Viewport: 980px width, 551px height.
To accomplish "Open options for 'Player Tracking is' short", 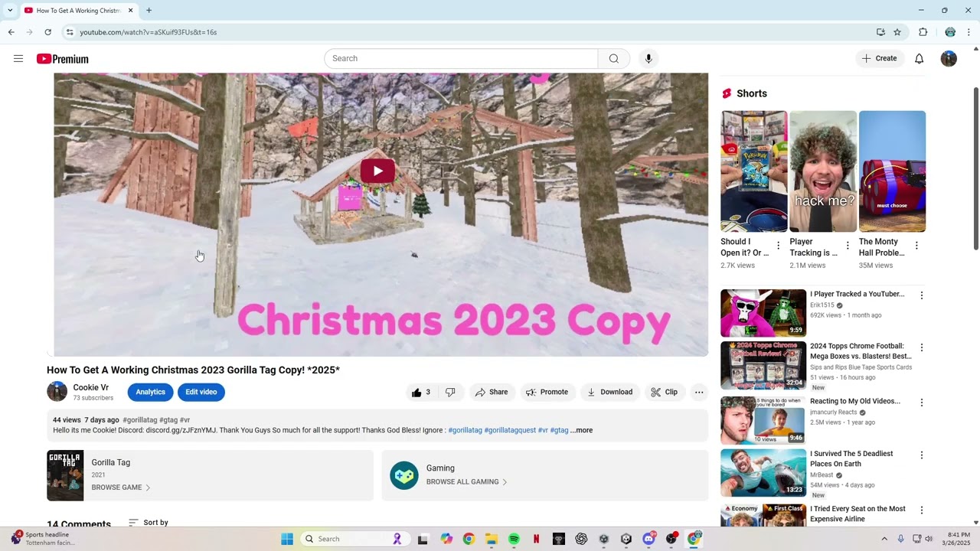I will pos(848,246).
